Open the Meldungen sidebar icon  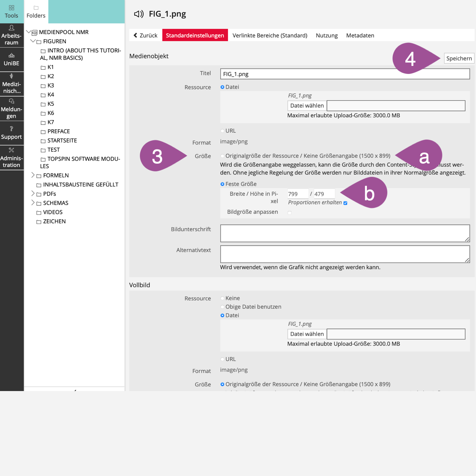[11, 101]
